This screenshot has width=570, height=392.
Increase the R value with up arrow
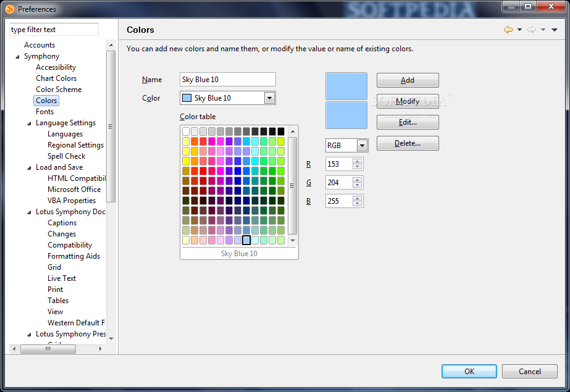point(358,161)
